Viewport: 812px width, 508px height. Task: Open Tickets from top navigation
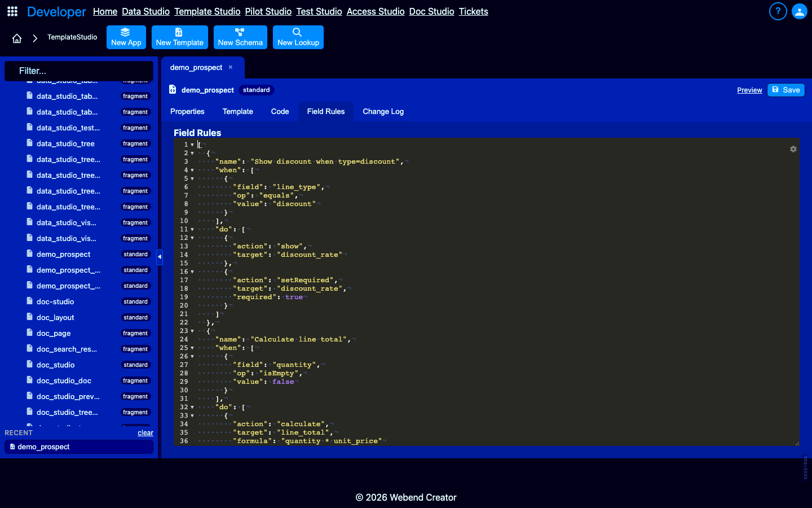pos(474,11)
